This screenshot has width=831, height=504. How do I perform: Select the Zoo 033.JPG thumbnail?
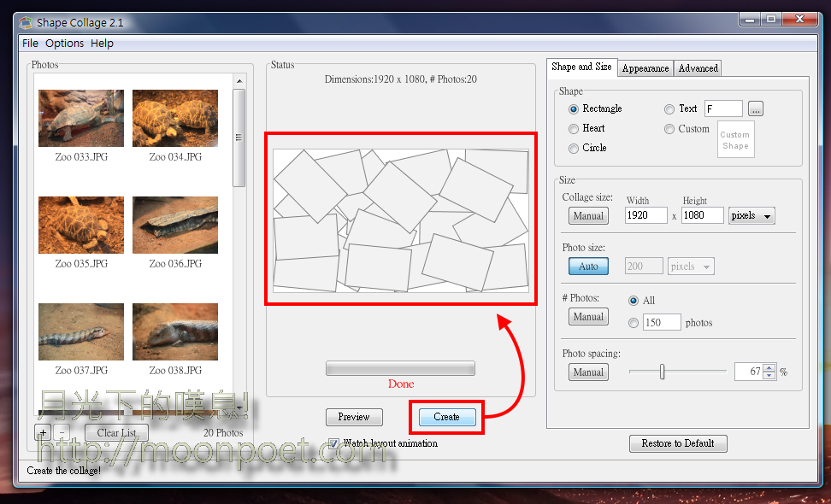81,119
